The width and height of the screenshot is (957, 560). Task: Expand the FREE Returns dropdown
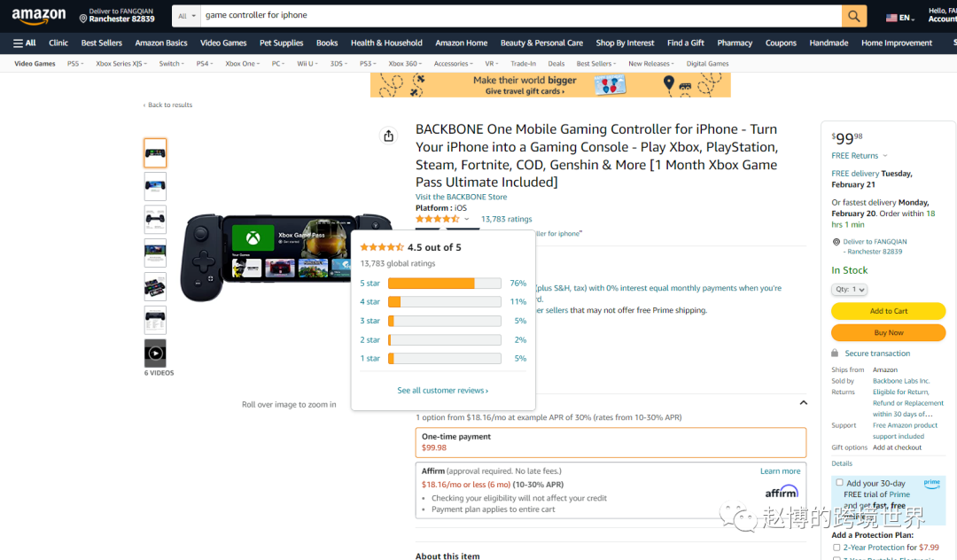[x=860, y=156]
